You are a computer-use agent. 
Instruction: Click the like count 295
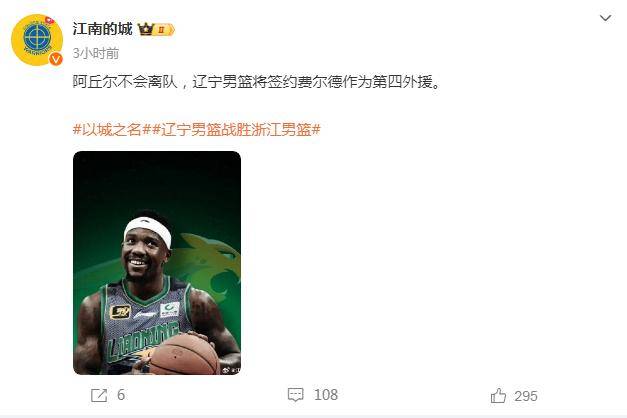526,396
